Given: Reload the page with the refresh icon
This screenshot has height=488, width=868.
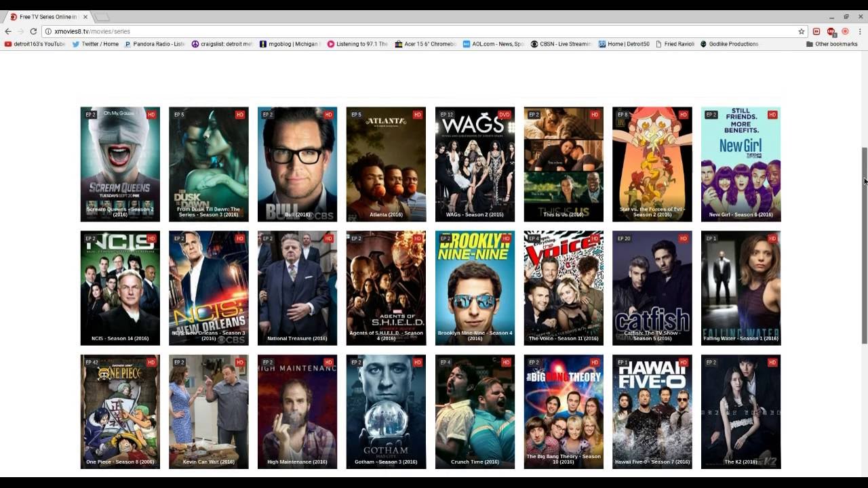Looking at the screenshot, I should point(33,31).
